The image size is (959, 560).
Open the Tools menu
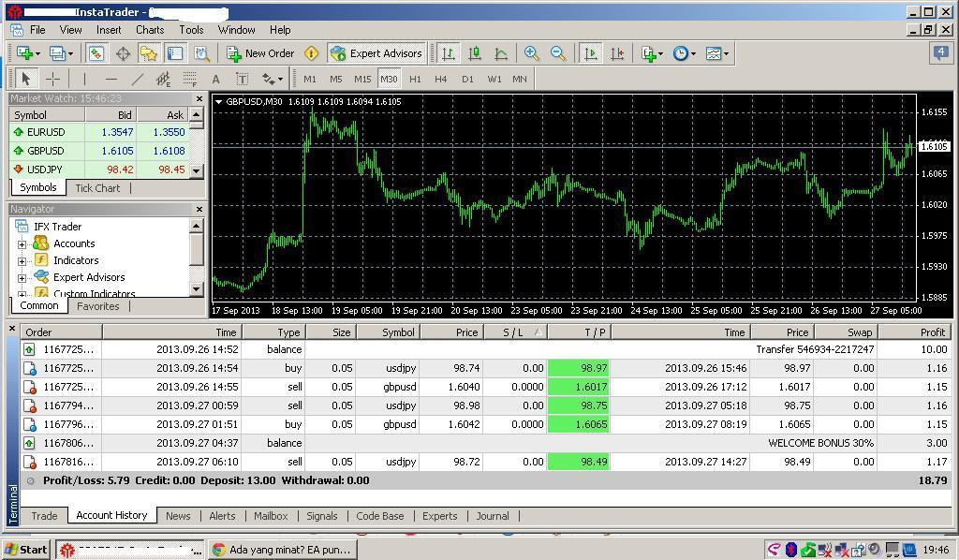pos(191,29)
